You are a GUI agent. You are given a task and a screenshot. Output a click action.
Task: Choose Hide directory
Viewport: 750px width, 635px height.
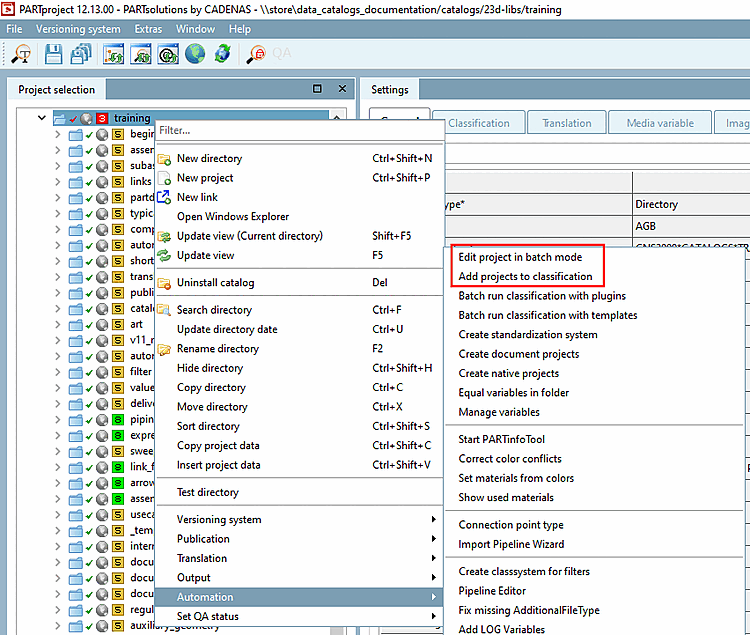pyautogui.click(x=210, y=368)
